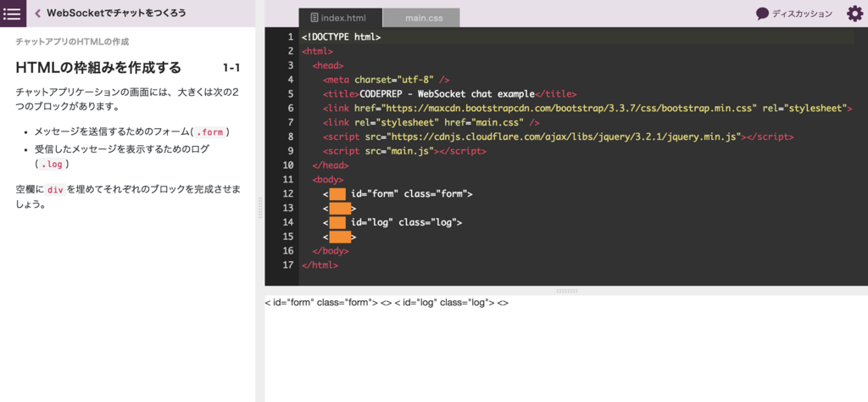This screenshot has height=402, width=868.
Task: Fill the orange blank on line 15
Action: click(x=340, y=237)
